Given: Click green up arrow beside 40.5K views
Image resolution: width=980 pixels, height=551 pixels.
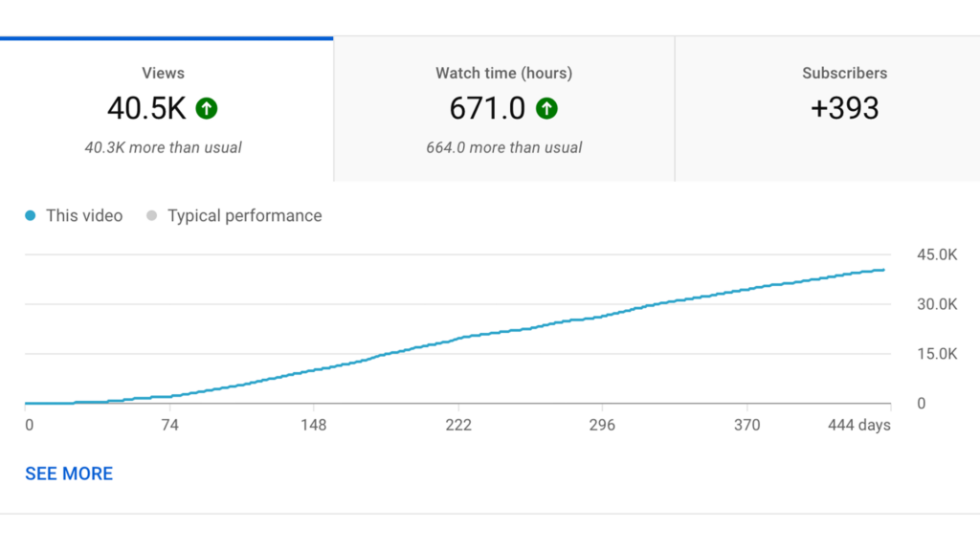Looking at the screenshot, I should [207, 109].
